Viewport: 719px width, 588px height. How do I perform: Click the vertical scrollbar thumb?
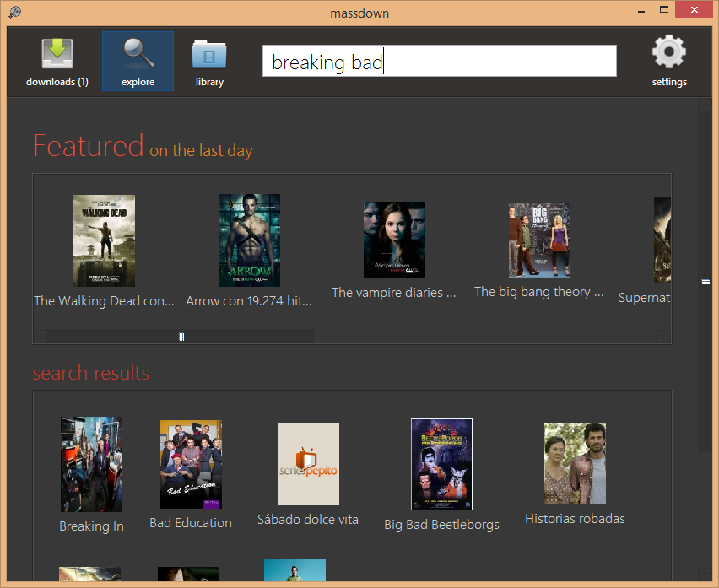(705, 282)
